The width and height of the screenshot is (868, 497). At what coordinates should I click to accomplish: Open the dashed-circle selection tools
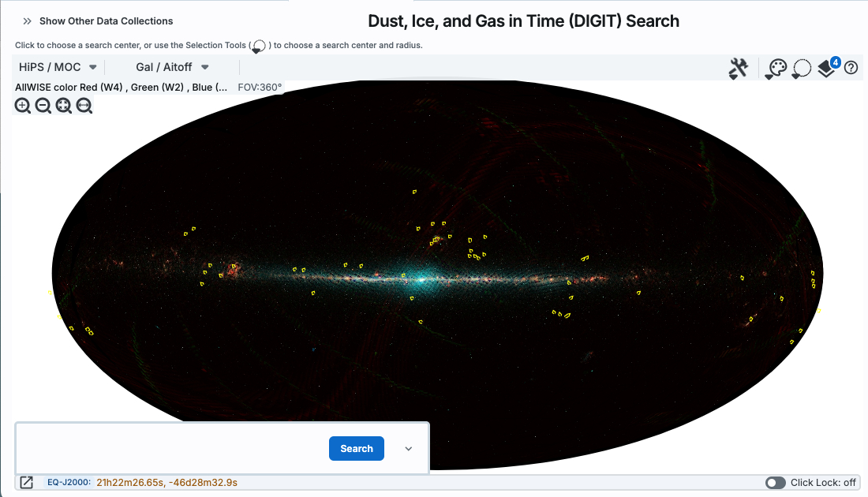pyautogui.click(x=802, y=69)
